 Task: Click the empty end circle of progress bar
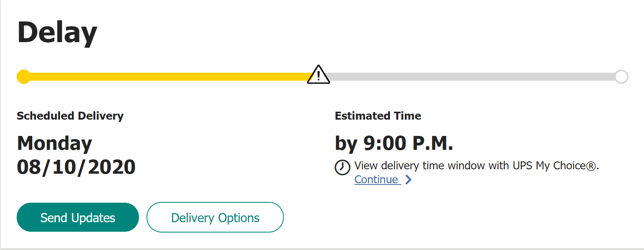pos(621,77)
